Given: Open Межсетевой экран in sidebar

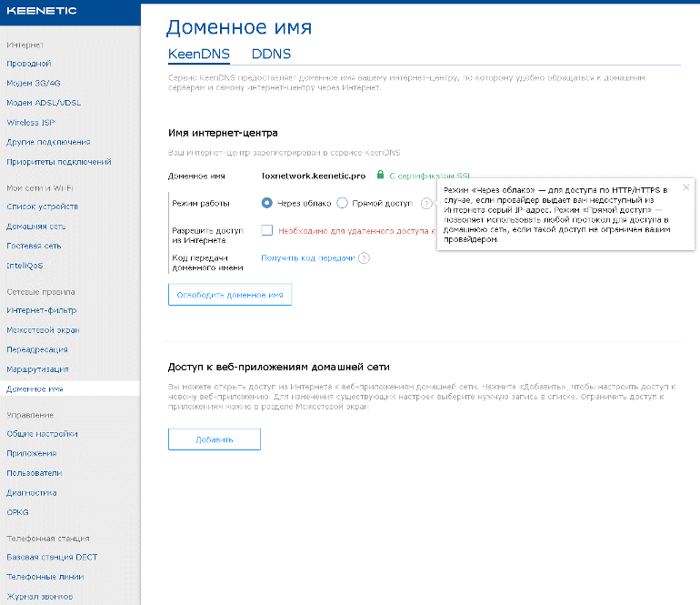Looking at the screenshot, I should 43,330.
